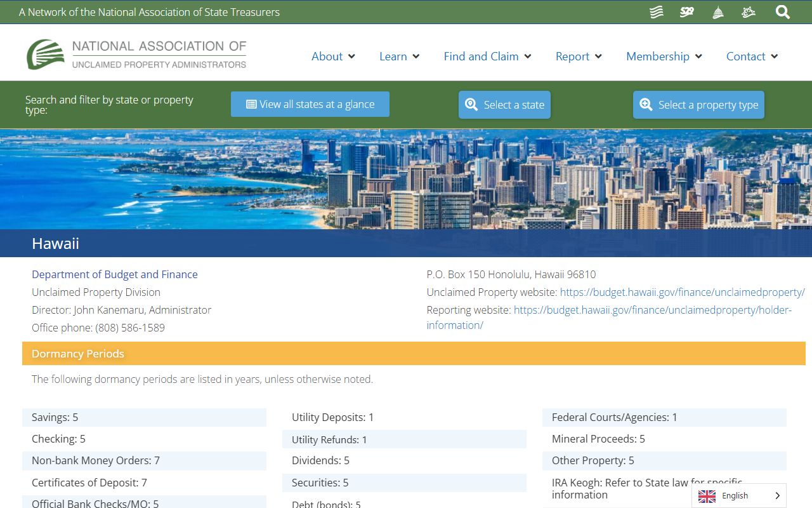This screenshot has height=508, width=812.
Task: Expand the Find and Claim menu
Action: [488, 57]
